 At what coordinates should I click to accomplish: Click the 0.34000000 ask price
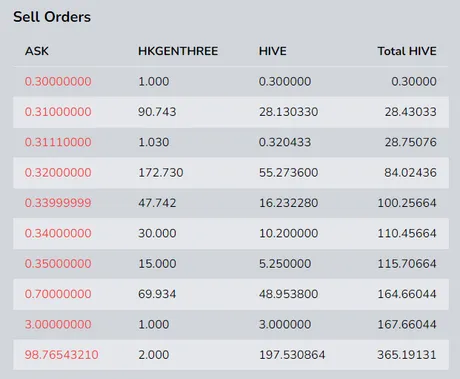pos(58,233)
